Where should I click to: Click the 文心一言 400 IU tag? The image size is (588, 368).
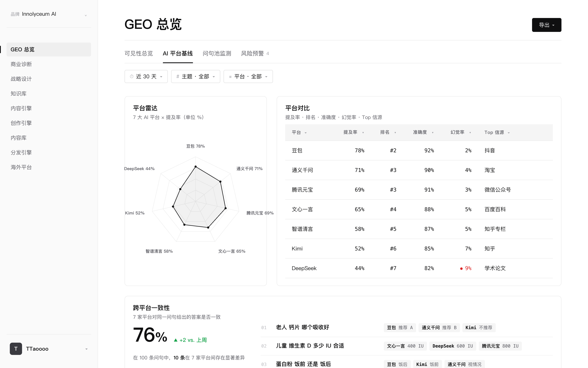[405, 346]
